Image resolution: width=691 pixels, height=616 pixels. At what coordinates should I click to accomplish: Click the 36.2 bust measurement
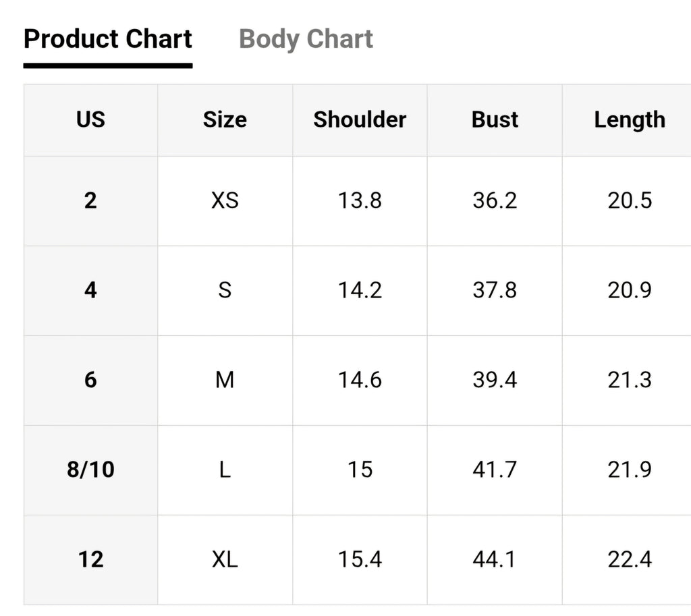point(495,200)
